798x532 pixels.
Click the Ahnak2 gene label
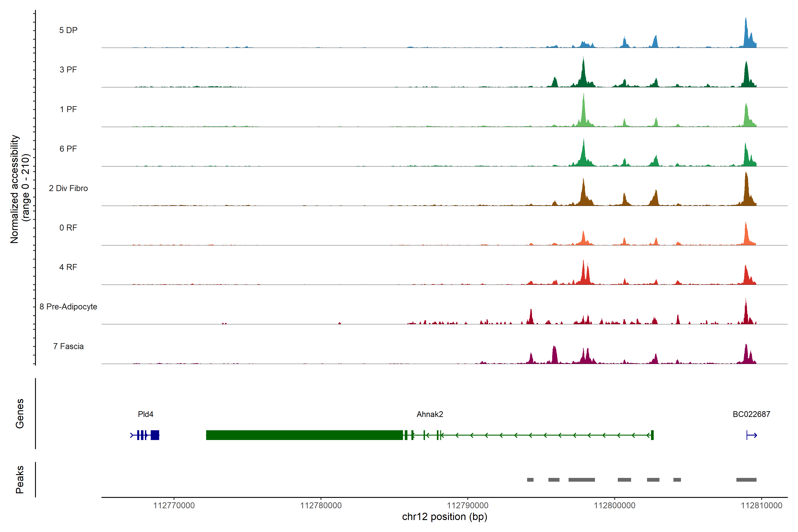(430, 414)
